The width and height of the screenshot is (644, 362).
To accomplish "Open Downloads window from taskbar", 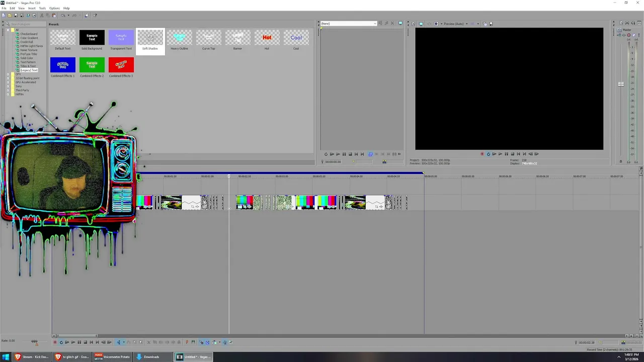I will pyautogui.click(x=152, y=357).
